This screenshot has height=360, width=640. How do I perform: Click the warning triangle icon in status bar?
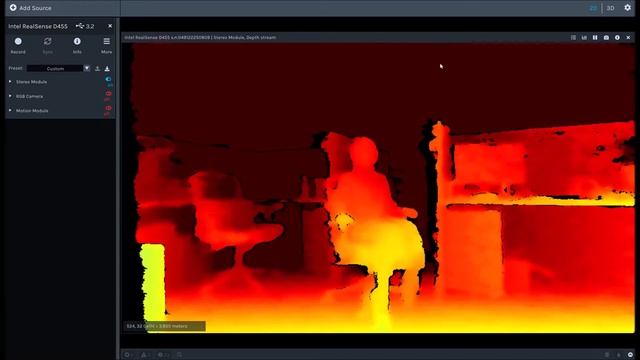click(145, 355)
